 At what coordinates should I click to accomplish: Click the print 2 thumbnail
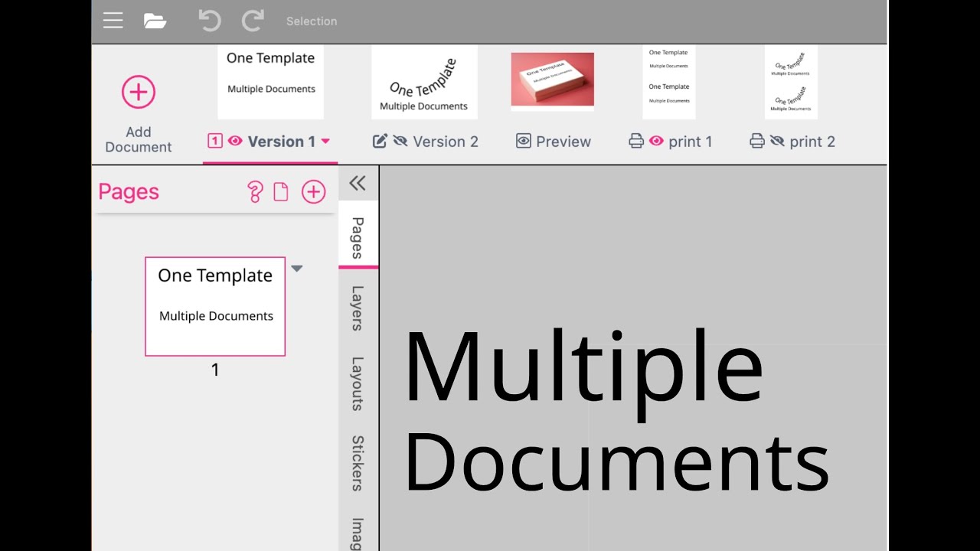pos(791,82)
